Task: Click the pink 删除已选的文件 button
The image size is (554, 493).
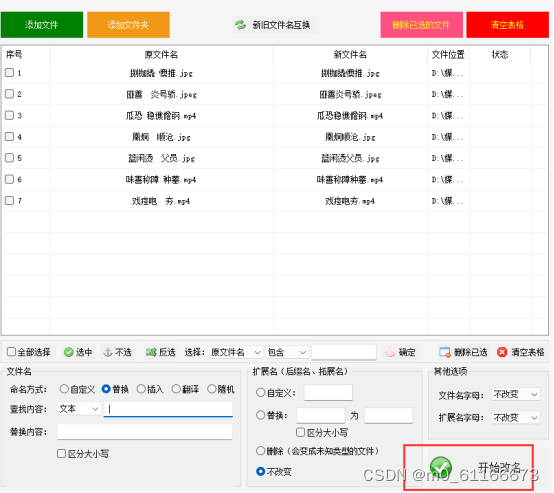Action: [422, 25]
